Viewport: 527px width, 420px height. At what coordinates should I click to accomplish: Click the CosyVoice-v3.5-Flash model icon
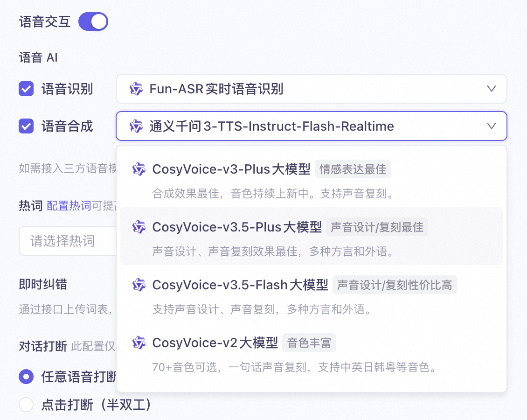pyautogui.click(x=139, y=285)
